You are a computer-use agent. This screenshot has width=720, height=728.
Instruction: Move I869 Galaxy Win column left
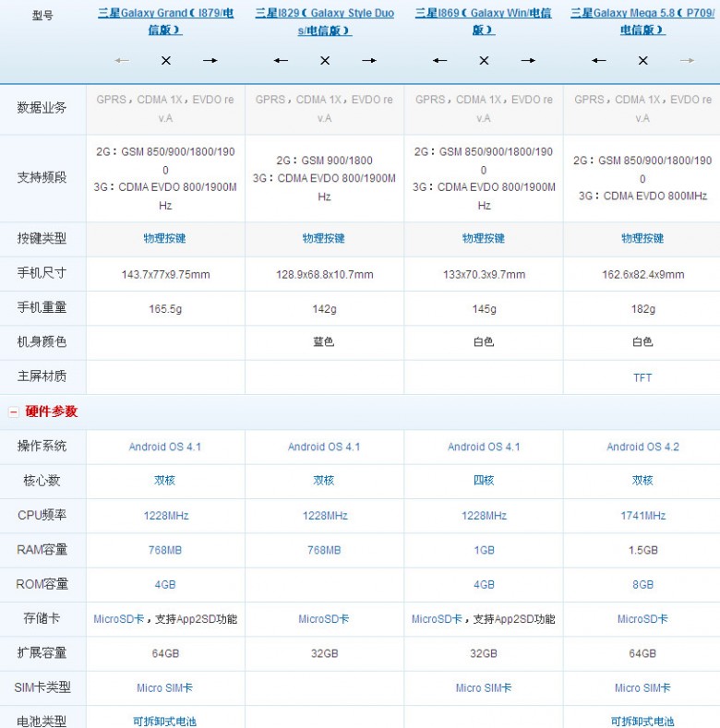[439, 60]
